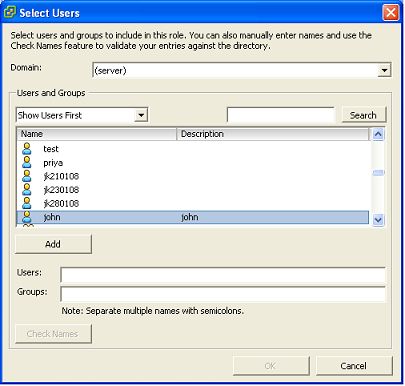
Task: Click the user list scrollbar thumb
Action: (378, 173)
